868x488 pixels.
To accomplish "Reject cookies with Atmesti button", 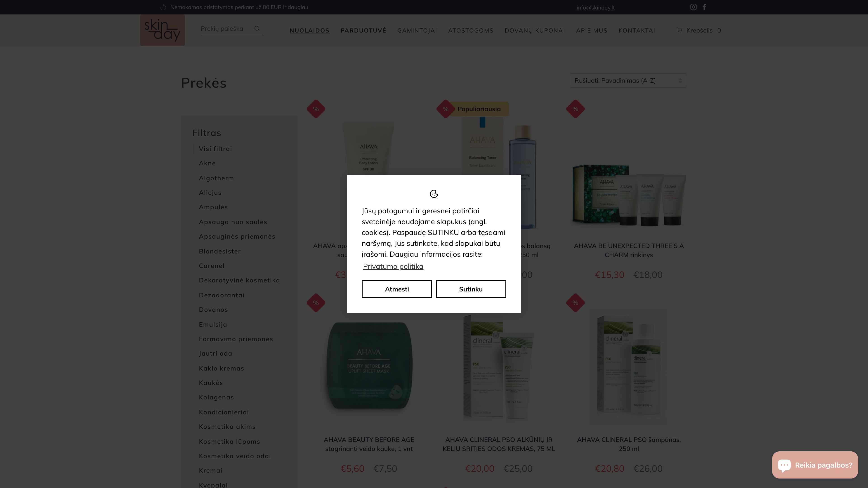I will pos(397,289).
